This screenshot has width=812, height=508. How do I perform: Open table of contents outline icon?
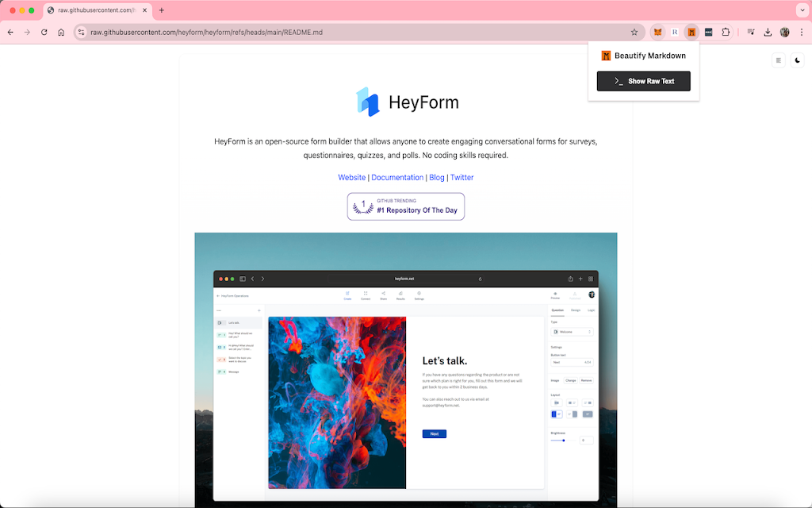click(779, 60)
